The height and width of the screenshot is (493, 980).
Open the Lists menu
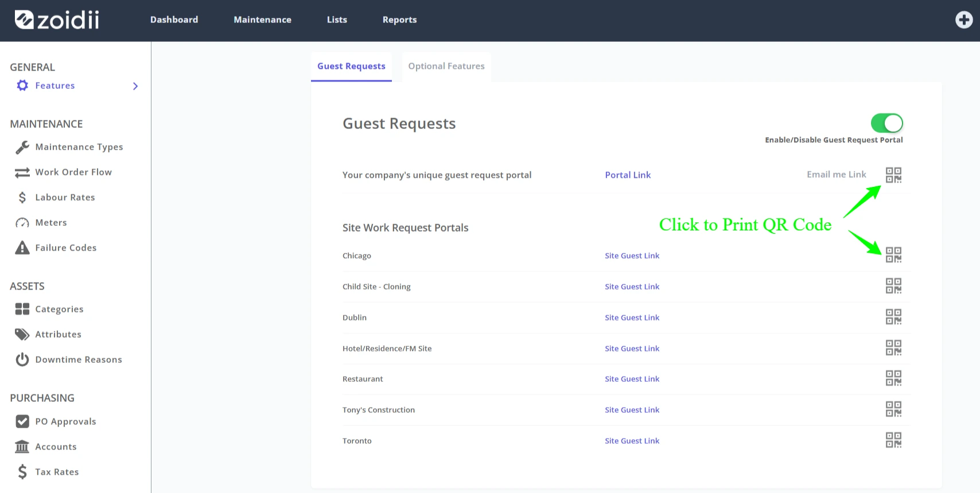point(337,20)
